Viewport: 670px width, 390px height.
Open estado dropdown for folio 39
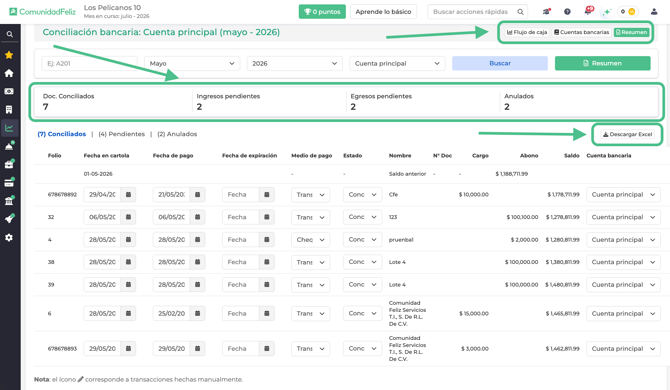coord(362,284)
